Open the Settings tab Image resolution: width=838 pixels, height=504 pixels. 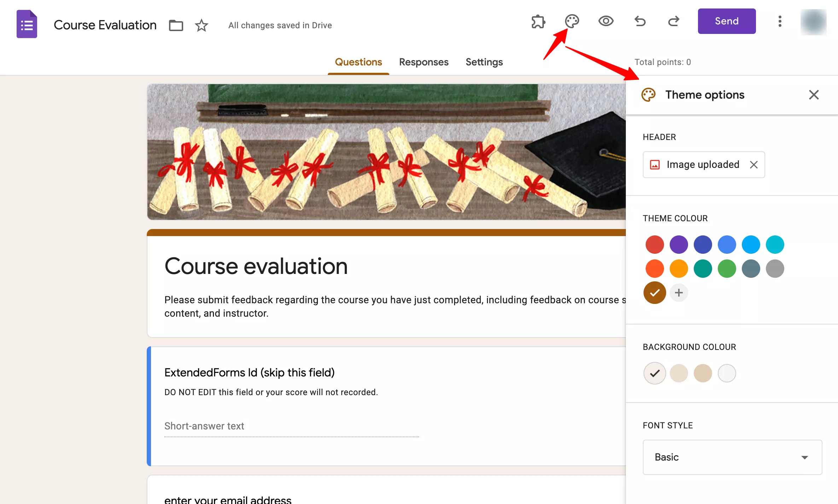point(484,62)
